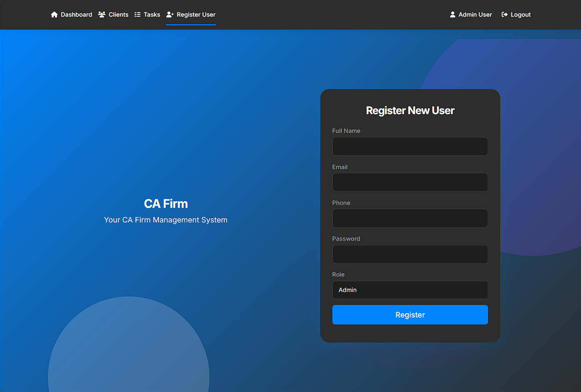
Task: Focus the Phone input field
Action: (x=410, y=218)
